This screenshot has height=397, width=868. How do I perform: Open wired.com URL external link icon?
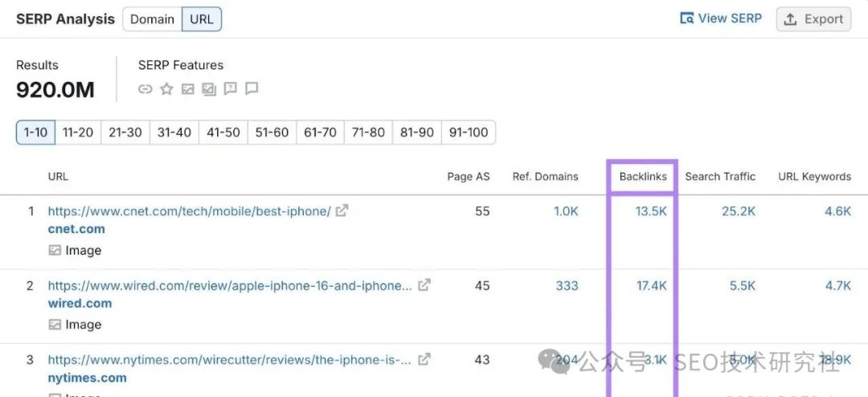424,285
